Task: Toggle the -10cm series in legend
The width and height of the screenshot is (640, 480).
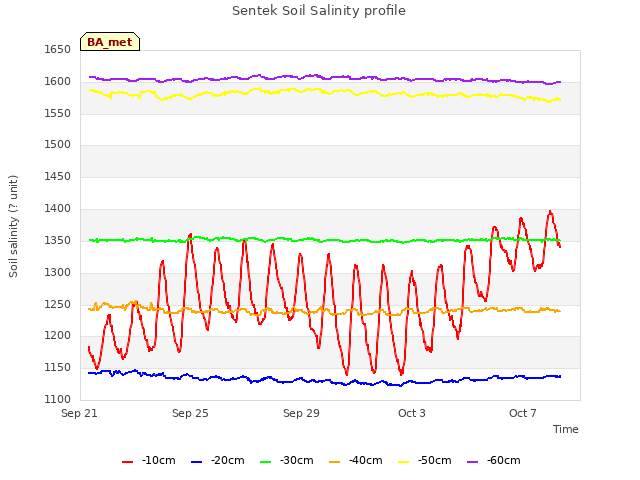Action: tap(149, 461)
